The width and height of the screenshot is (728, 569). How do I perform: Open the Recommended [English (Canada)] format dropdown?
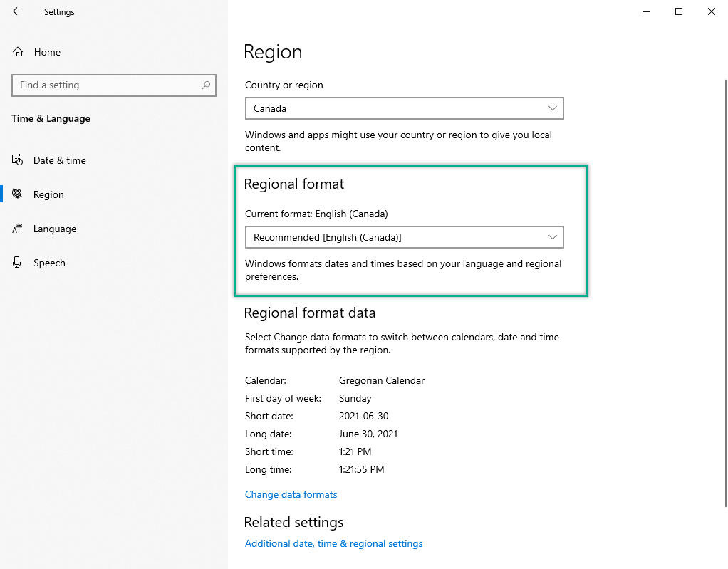(403, 237)
